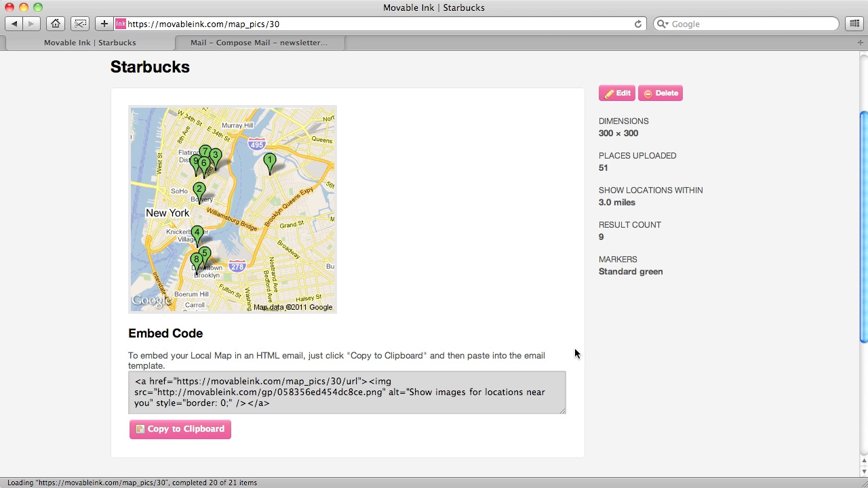Image resolution: width=868 pixels, height=488 pixels.
Task: Click the Google logo on the map
Action: [151, 300]
